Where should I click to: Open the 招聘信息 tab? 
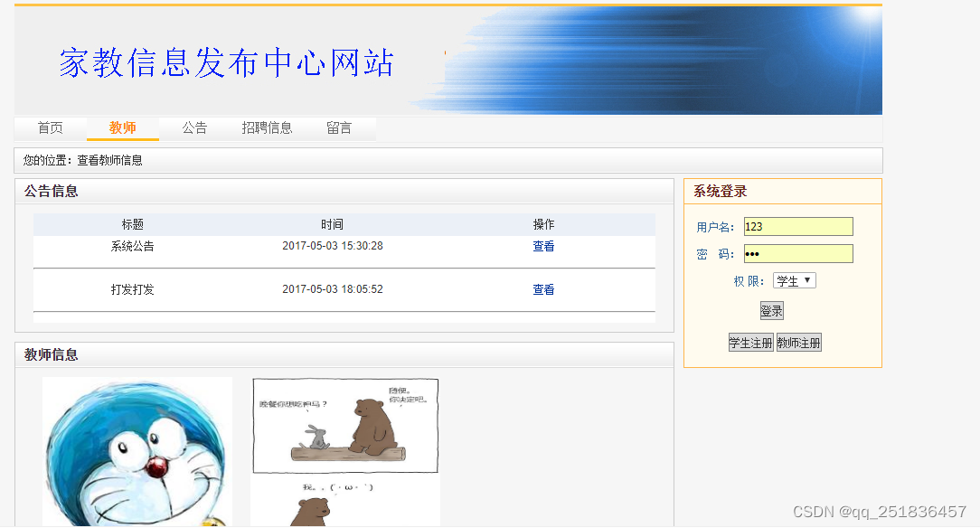click(267, 128)
